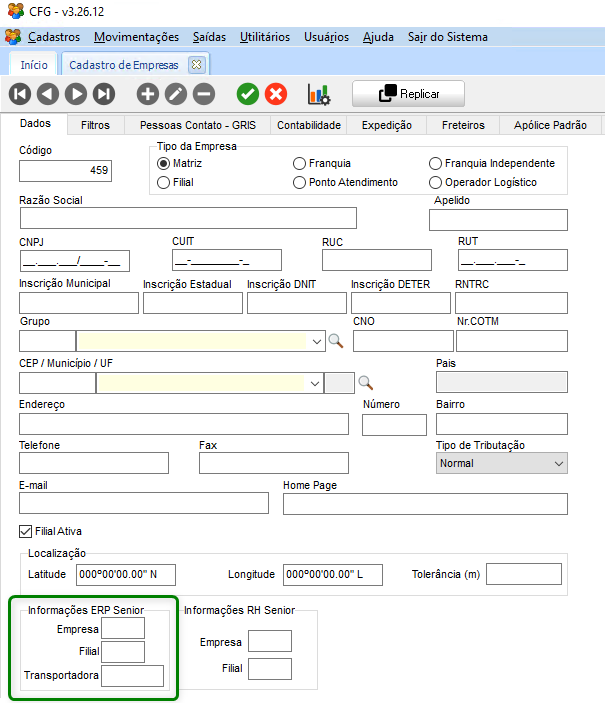Go to the first record

point(20,94)
